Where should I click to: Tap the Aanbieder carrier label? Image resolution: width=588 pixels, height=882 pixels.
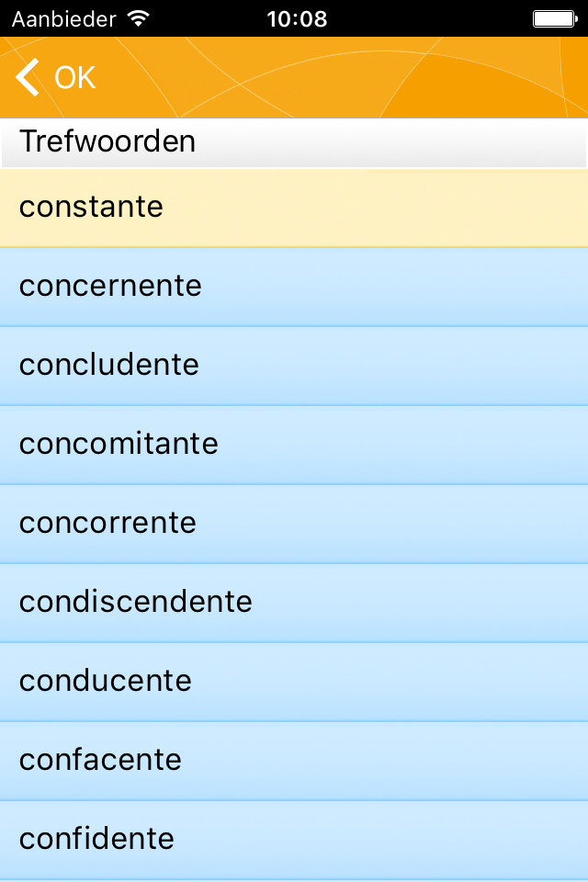click(x=63, y=17)
